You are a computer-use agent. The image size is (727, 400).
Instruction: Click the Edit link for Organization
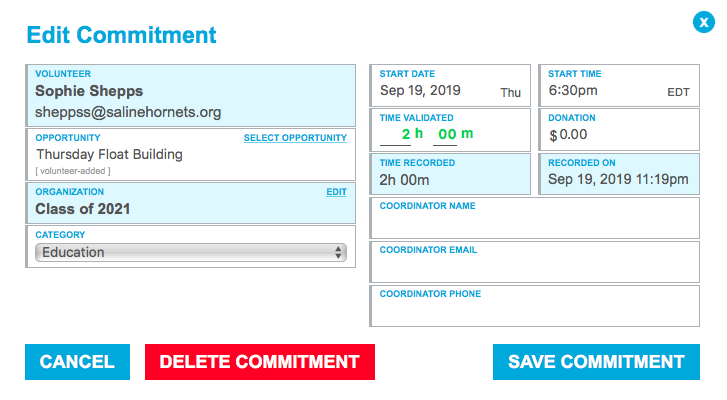[336, 191]
